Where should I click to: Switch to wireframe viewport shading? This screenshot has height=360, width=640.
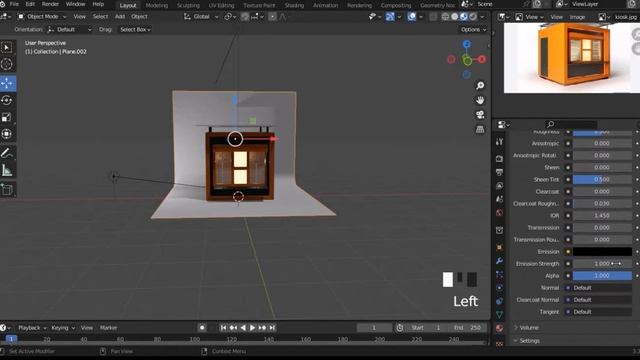[446, 17]
